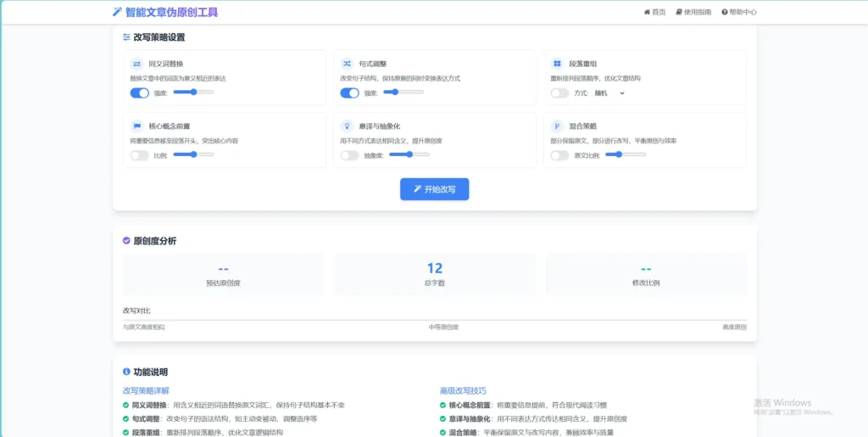Image resolution: width=868 pixels, height=437 pixels.
Task: Click the book icon beside 使用指南
Action: click(679, 12)
